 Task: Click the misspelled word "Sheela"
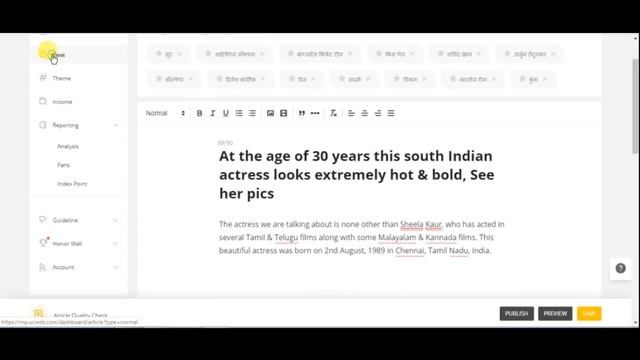click(x=411, y=224)
